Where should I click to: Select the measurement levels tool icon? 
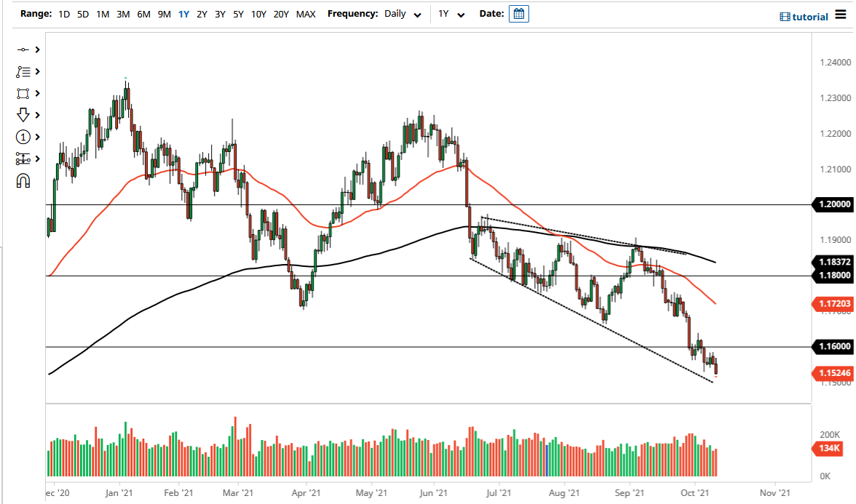(23, 159)
